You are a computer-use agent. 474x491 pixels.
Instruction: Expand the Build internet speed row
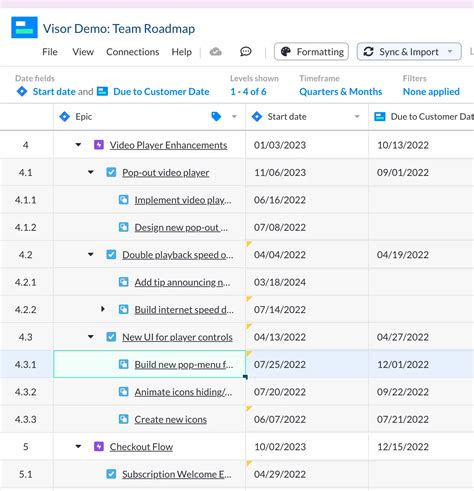103,309
